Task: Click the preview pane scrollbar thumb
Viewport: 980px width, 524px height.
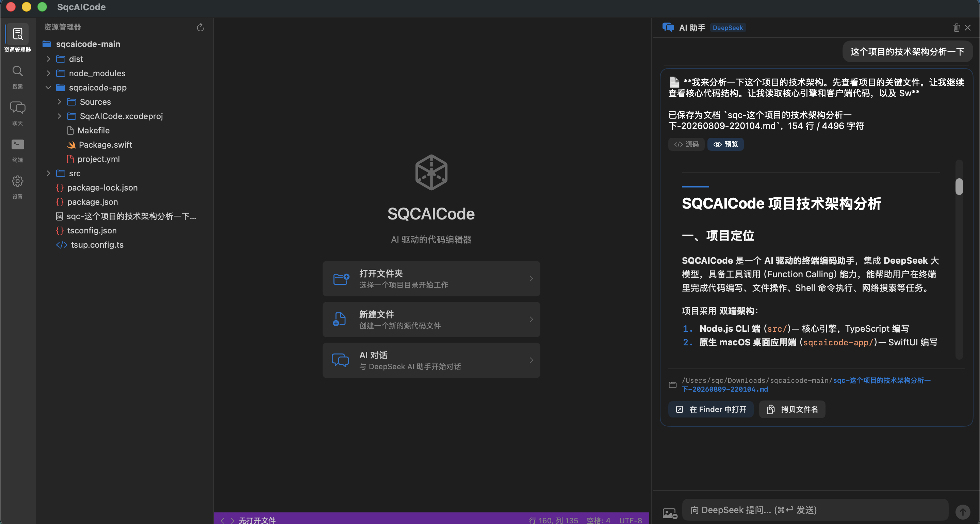Action: (x=959, y=186)
